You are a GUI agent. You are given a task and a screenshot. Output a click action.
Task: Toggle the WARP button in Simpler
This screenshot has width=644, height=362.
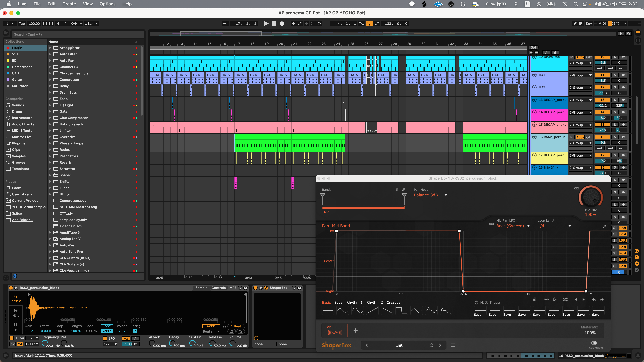coord(211,326)
